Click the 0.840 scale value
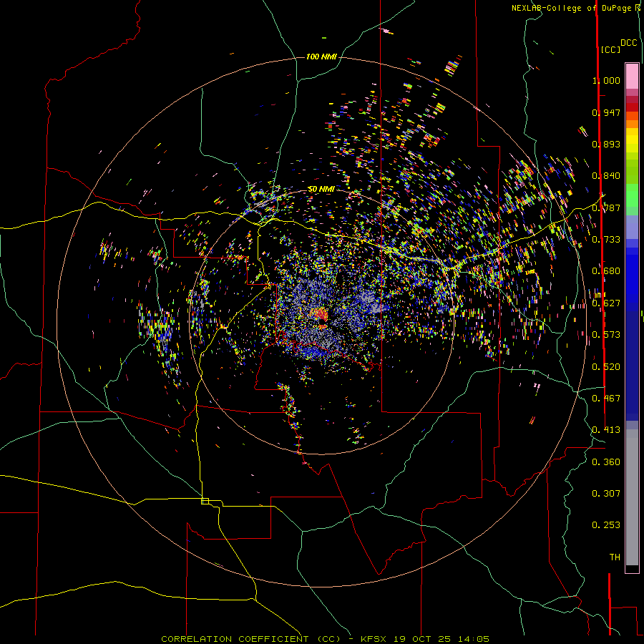644x644 pixels. tap(606, 176)
